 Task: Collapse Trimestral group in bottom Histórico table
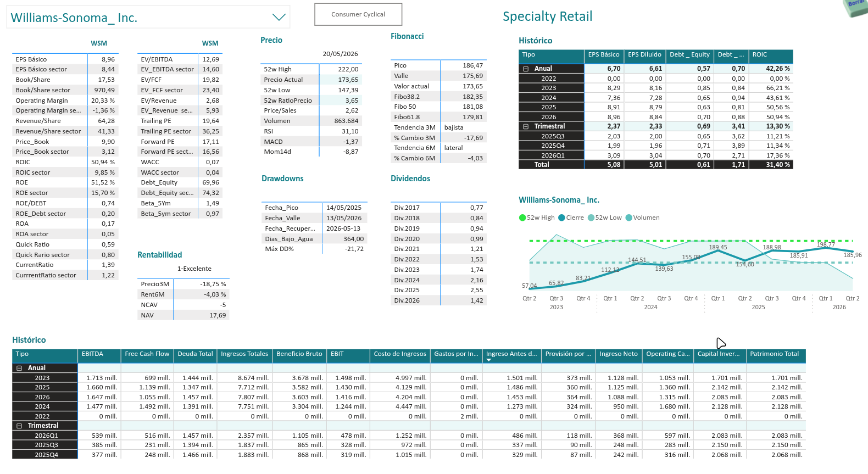[x=19, y=426]
